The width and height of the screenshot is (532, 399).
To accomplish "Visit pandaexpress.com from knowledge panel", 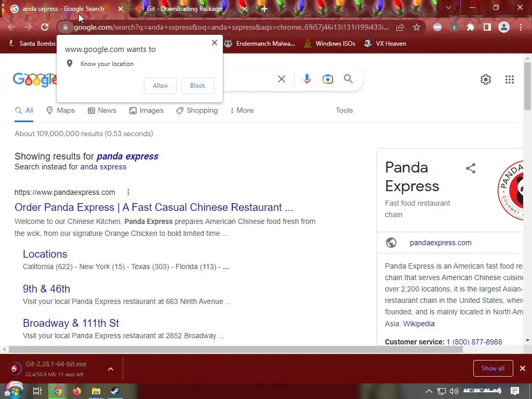I will [x=441, y=243].
